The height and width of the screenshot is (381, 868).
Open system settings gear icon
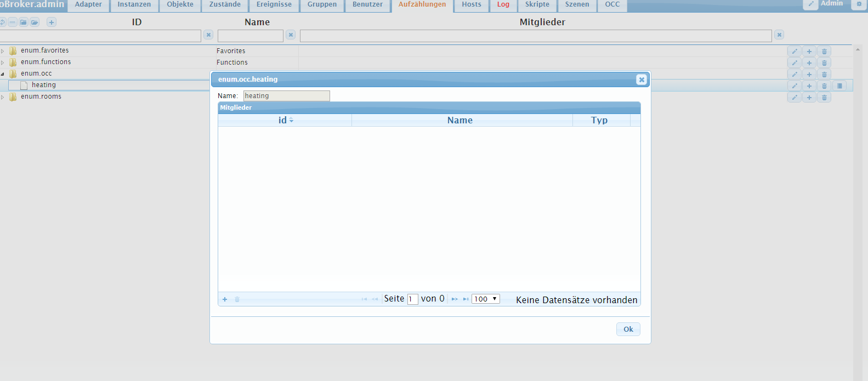[859, 4]
